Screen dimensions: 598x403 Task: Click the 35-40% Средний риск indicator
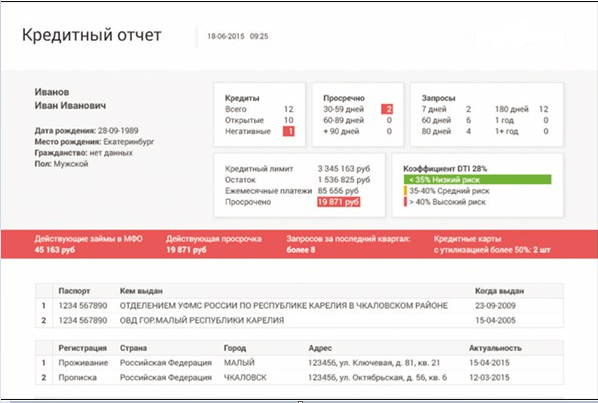coord(446,191)
